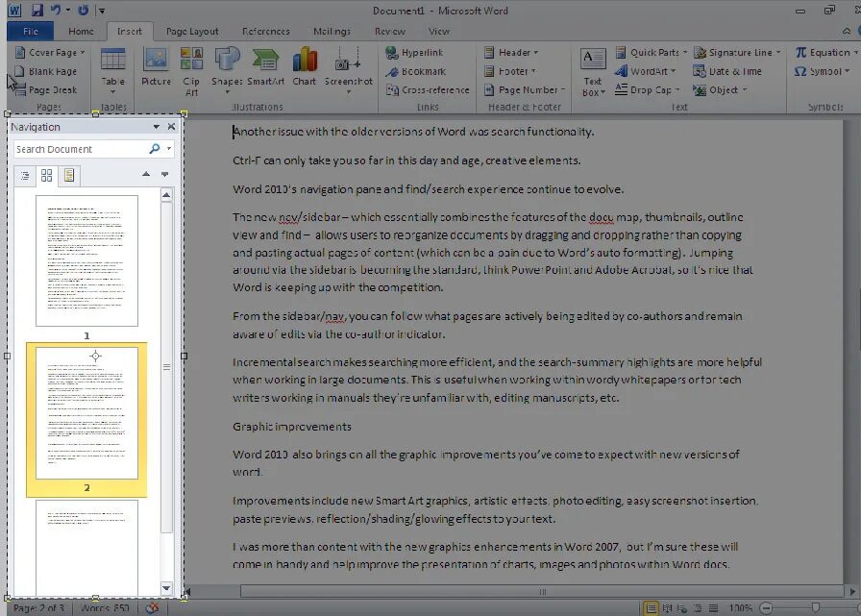Insert a Blank Page
Screen dimensions: 861x616
[x=45, y=71]
